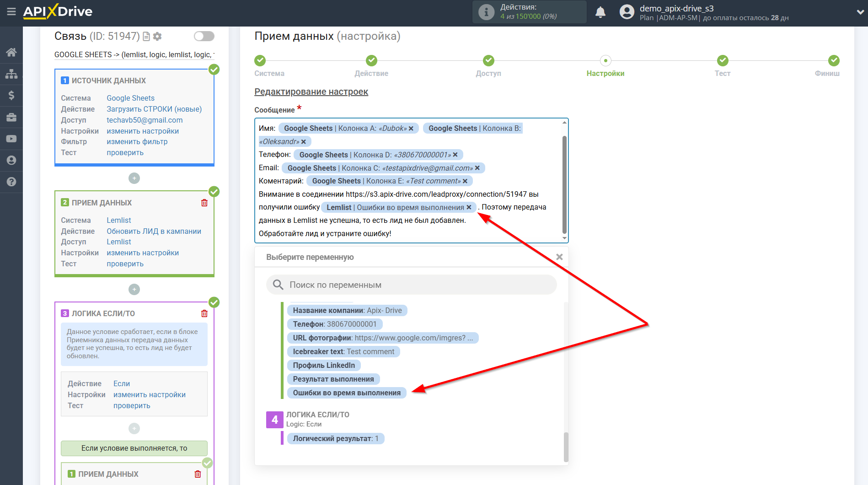868x485 pixels.
Task: Click the actions info icon
Action: coord(486,12)
